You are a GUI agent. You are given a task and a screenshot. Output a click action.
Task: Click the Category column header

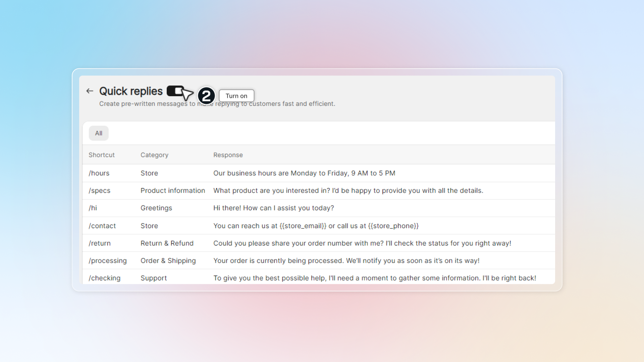click(x=154, y=155)
